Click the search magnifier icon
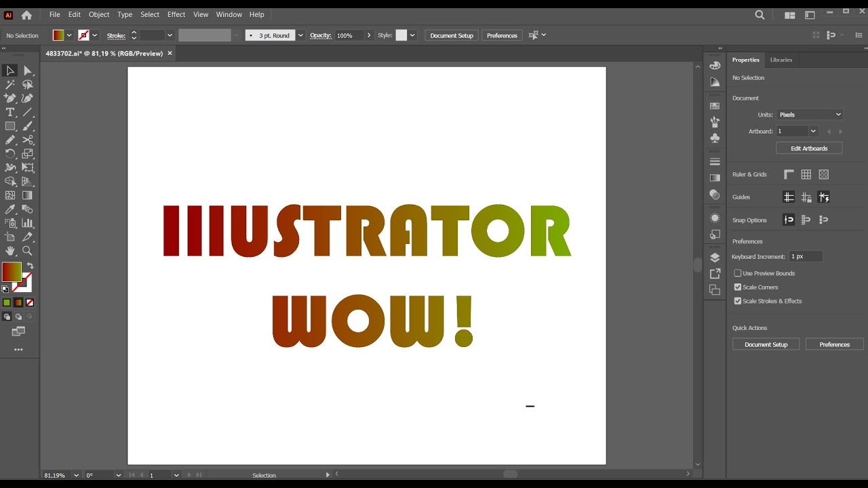 [x=760, y=15]
